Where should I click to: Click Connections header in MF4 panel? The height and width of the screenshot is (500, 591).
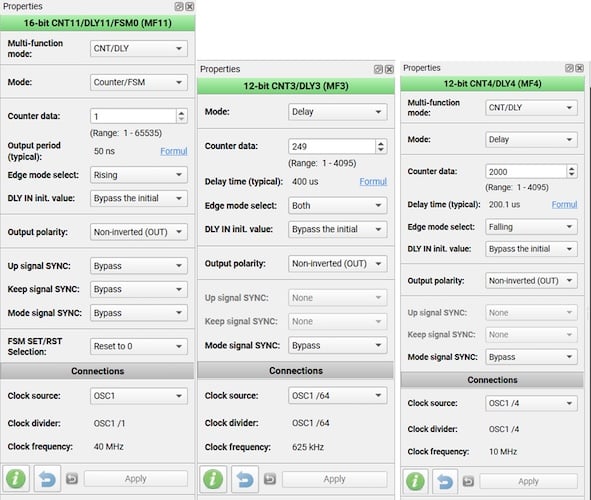tap(492, 380)
